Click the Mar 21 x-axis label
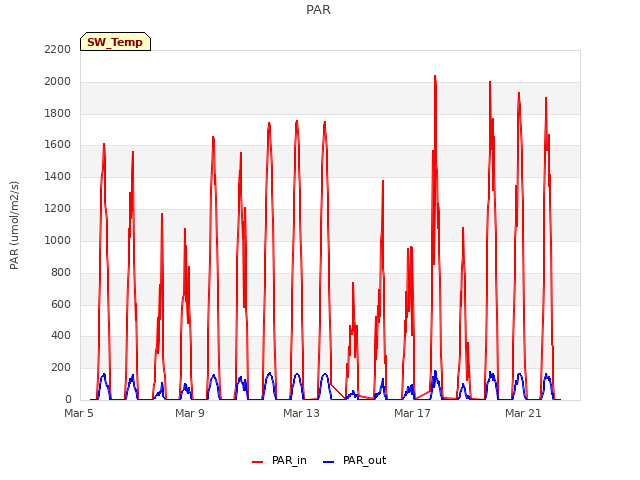Viewport: 640px width, 480px height. point(523,413)
